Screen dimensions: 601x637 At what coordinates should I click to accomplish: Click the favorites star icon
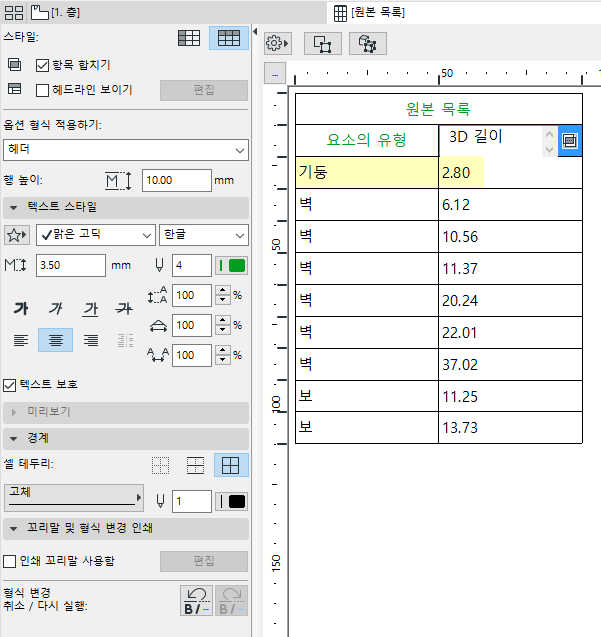click(x=17, y=235)
